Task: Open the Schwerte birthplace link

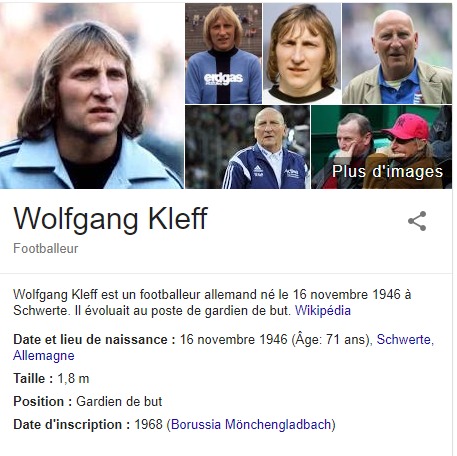Action: (x=405, y=339)
